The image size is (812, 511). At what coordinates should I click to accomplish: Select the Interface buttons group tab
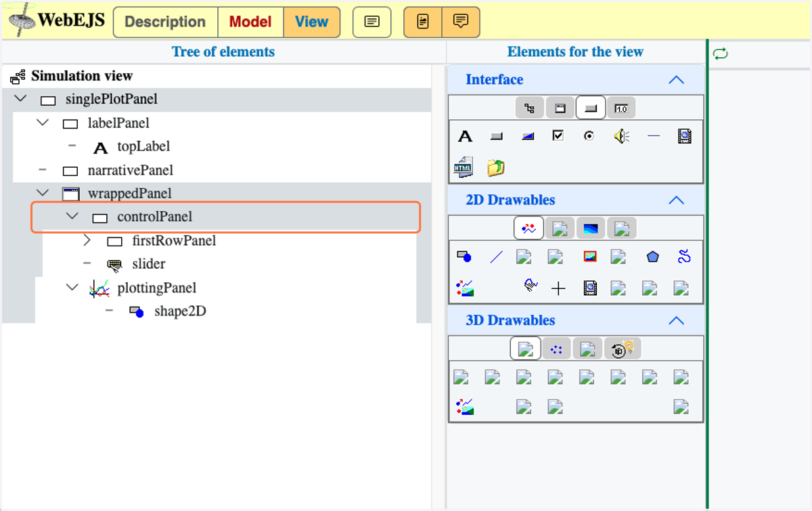click(591, 108)
